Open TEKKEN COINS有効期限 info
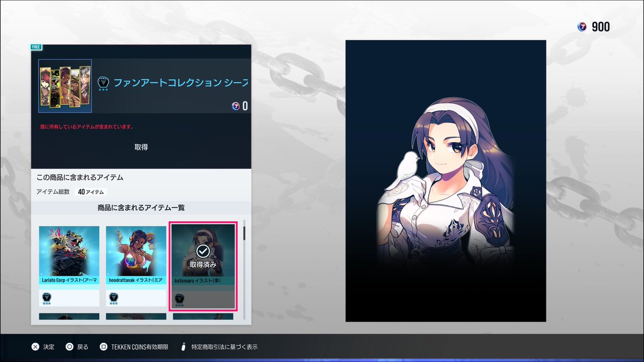The width and height of the screenshot is (644, 362). pyautogui.click(x=140, y=347)
